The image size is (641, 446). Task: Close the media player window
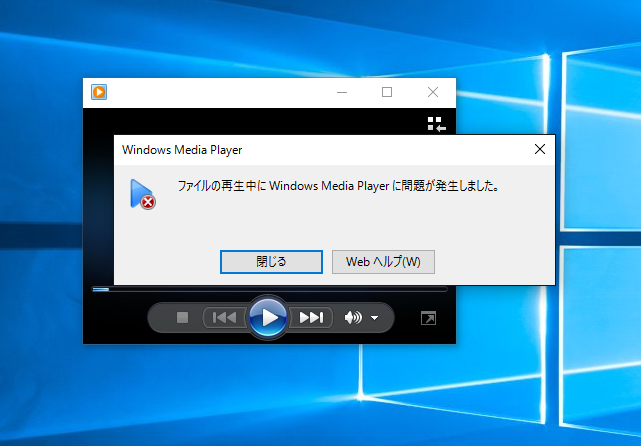point(433,92)
